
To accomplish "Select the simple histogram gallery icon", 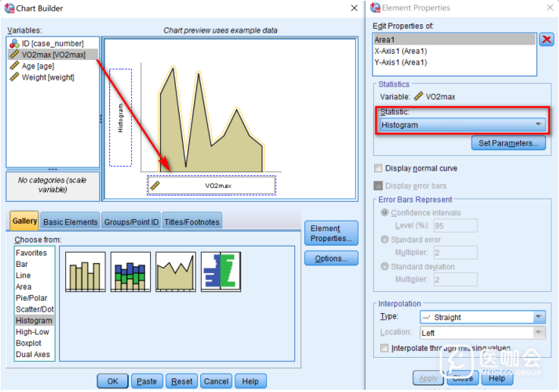I will [85, 272].
